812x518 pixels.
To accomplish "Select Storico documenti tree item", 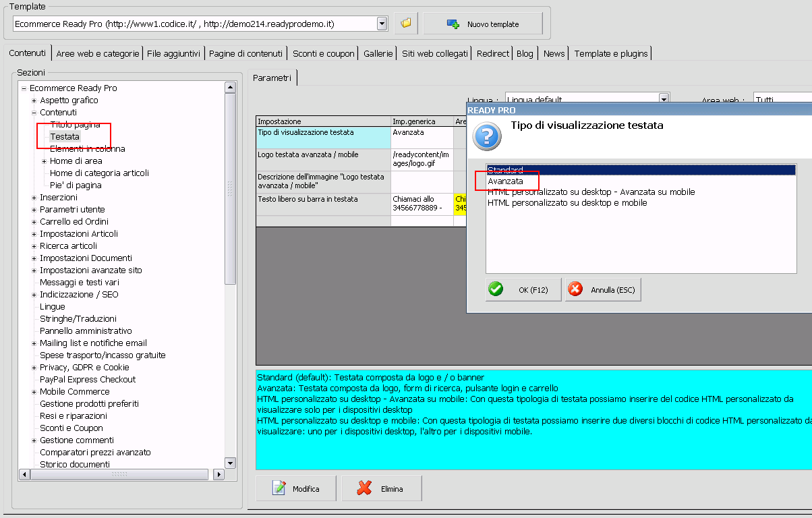I will (74, 464).
